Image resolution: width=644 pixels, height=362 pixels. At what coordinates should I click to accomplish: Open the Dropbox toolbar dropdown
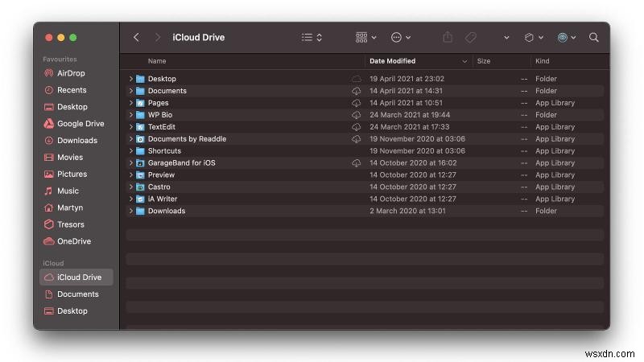[x=534, y=37]
